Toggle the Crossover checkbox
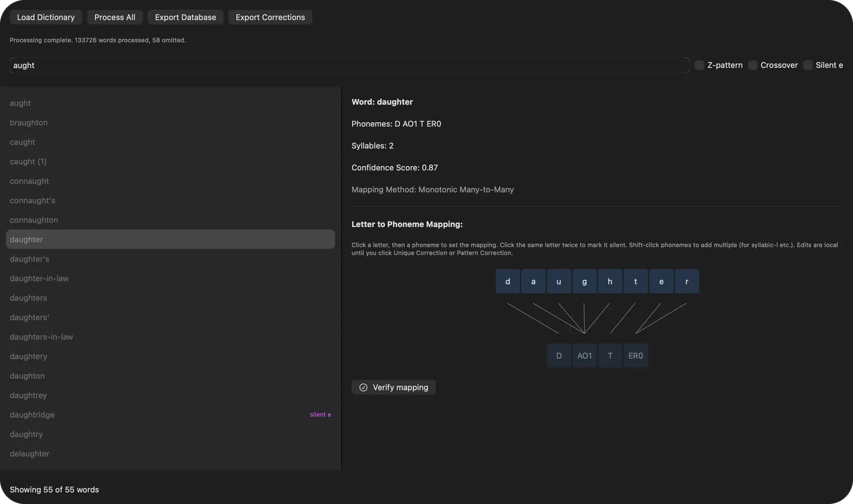 [753, 65]
